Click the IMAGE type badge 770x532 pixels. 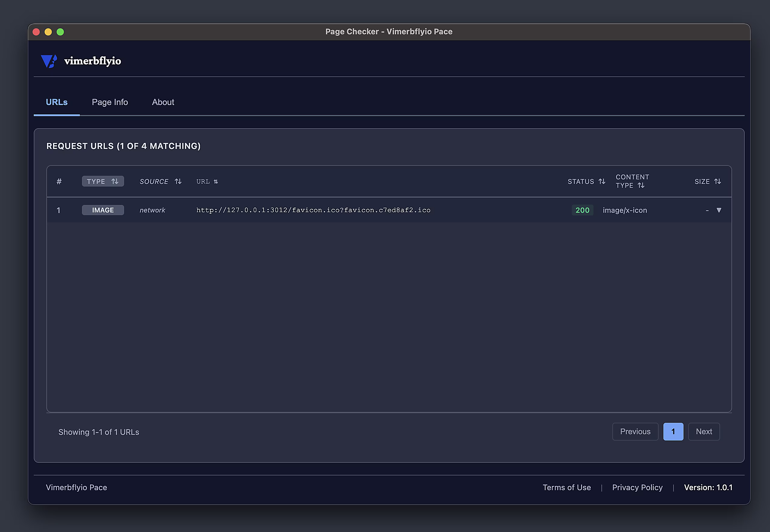[103, 210]
